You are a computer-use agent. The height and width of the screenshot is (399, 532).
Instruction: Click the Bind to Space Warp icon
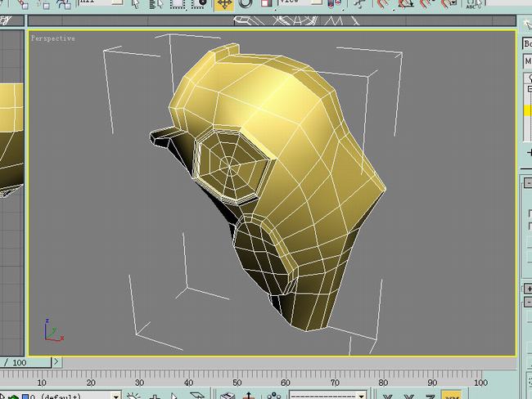point(64,3)
